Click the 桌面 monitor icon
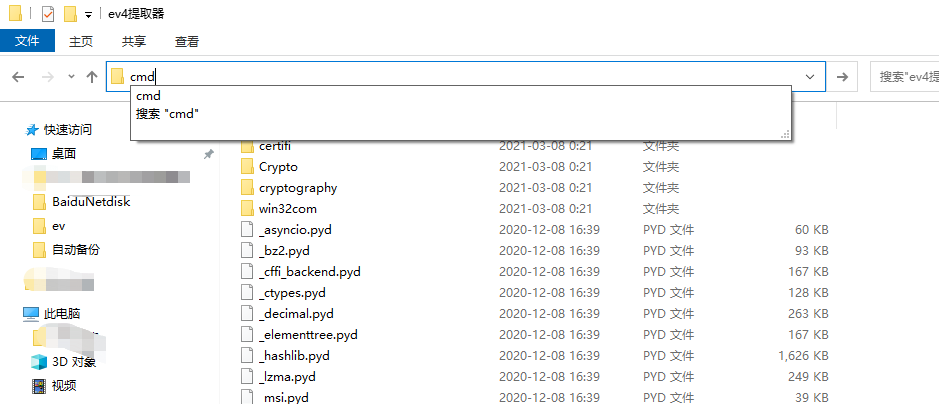Viewport: 939px width, 404px height. 38,154
